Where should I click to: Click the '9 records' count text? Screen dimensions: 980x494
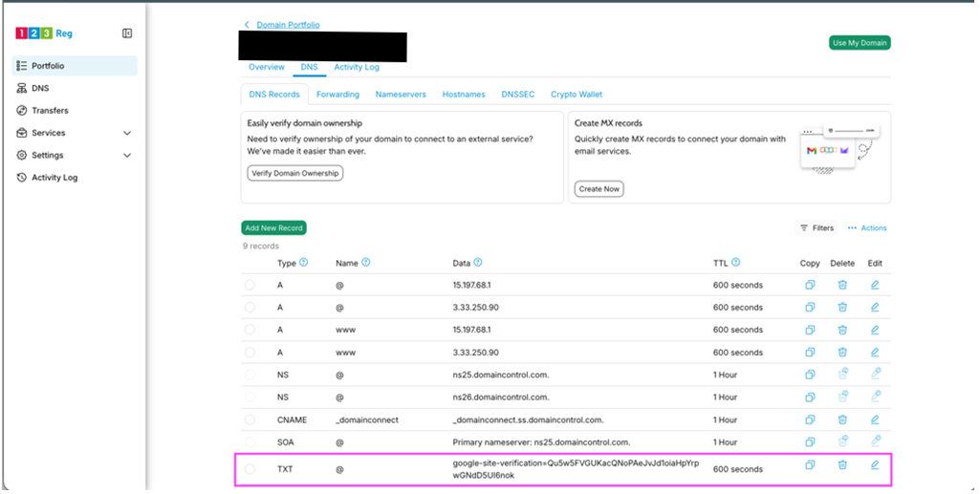pos(261,247)
